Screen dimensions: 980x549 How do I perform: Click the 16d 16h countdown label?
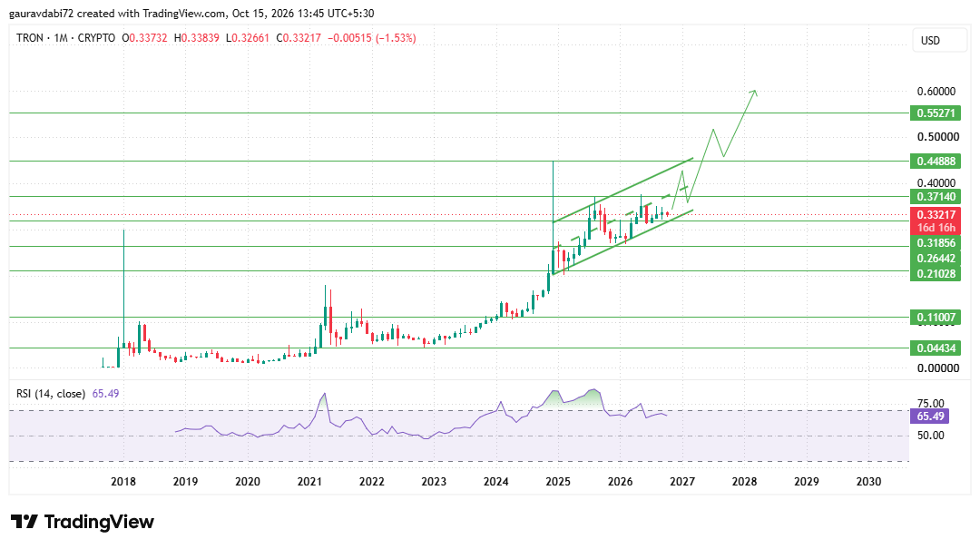(935, 228)
